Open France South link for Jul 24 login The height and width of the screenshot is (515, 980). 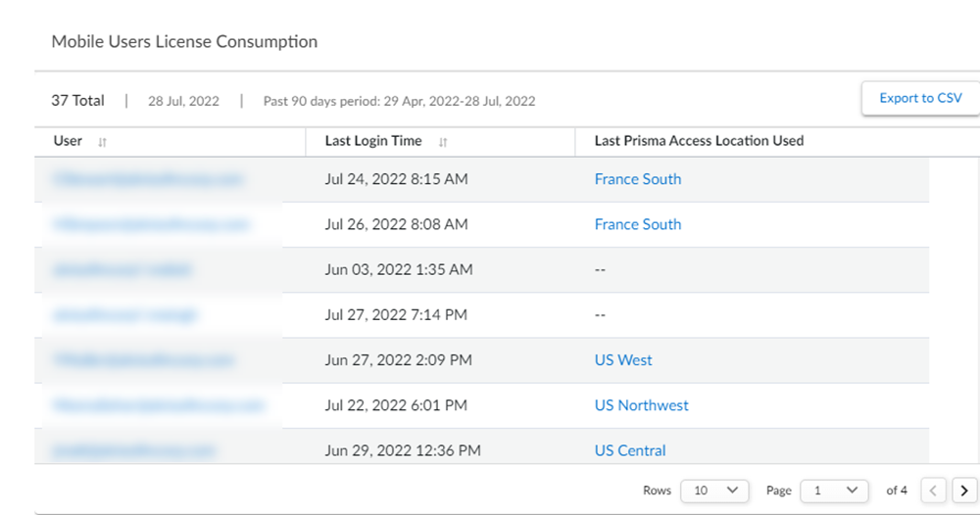coord(637,179)
